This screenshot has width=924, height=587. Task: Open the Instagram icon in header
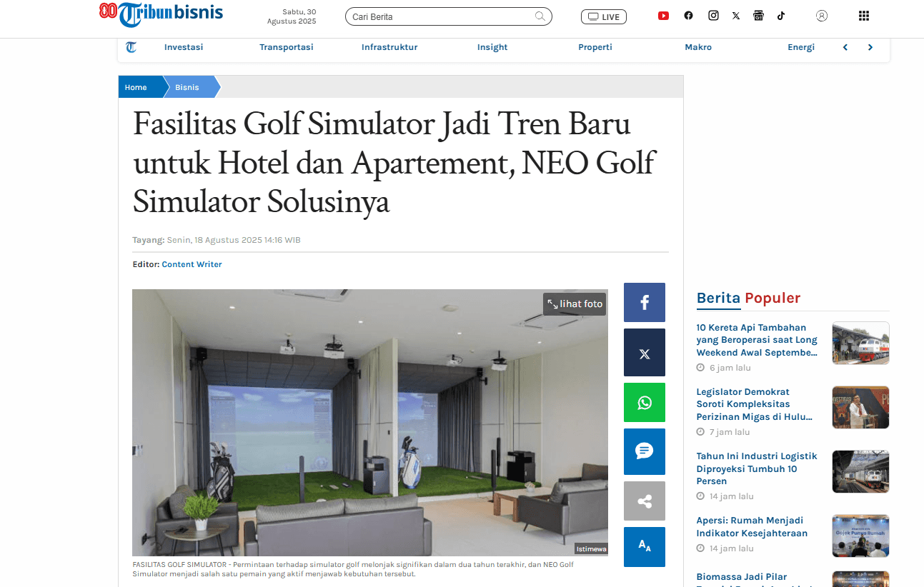(x=713, y=16)
